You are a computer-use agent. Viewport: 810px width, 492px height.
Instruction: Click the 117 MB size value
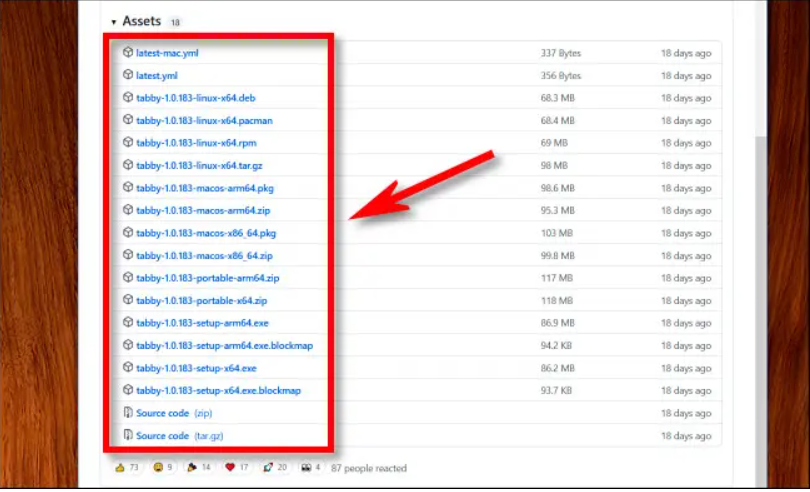pyautogui.click(x=556, y=279)
